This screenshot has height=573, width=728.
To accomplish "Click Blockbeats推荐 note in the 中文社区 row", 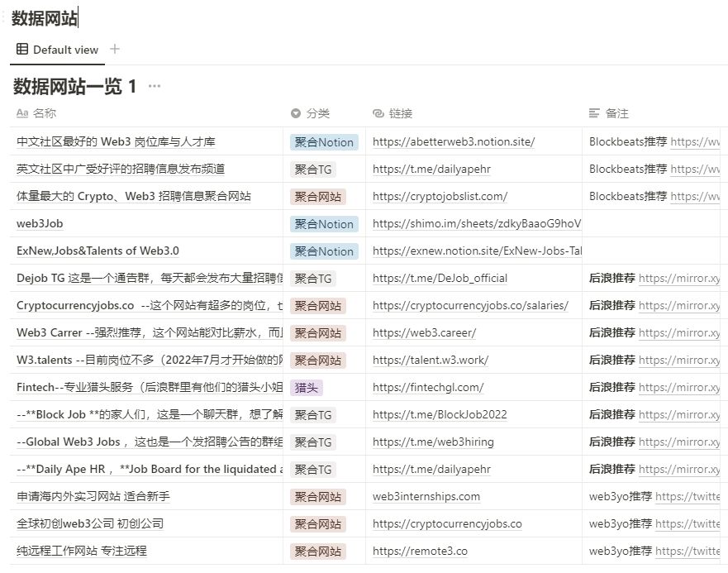I will (x=628, y=141).
